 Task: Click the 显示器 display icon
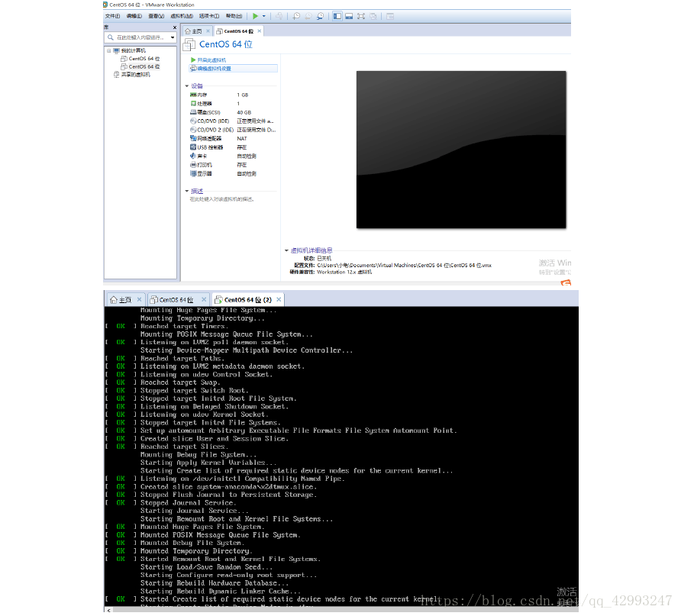(x=193, y=173)
